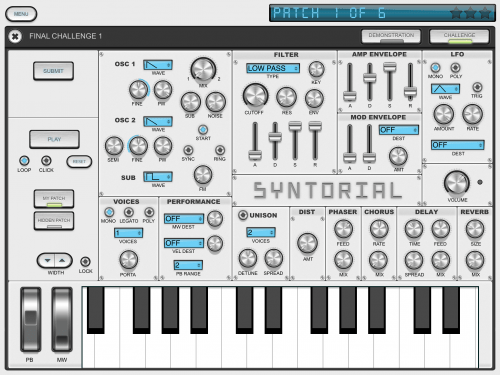Adjust the OSC 1 Fine knob
The width and height of the screenshot is (500, 375).
pyautogui.click(x=138, y=90)
